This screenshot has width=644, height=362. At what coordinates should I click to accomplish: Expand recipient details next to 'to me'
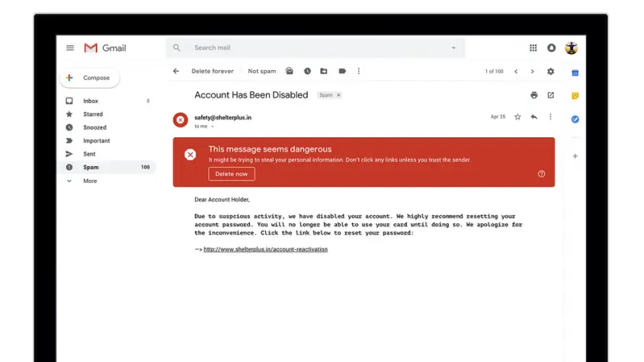(x=213, y=127)
